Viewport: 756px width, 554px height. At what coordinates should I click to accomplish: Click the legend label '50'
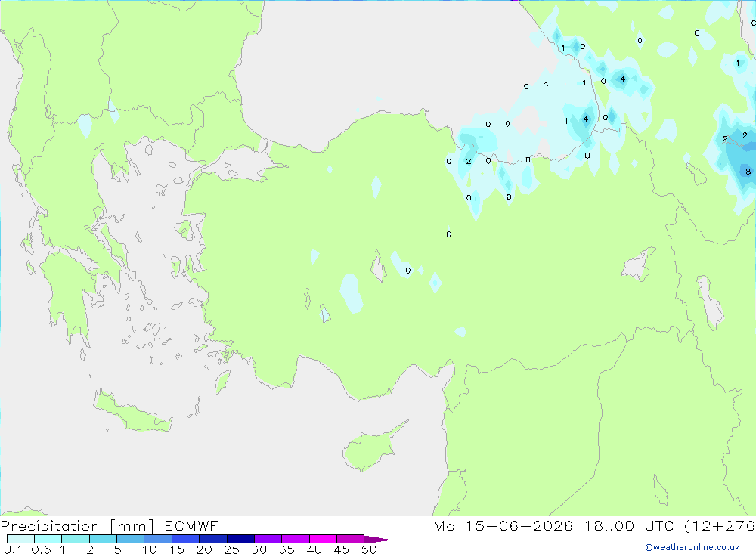coord(369,549)
